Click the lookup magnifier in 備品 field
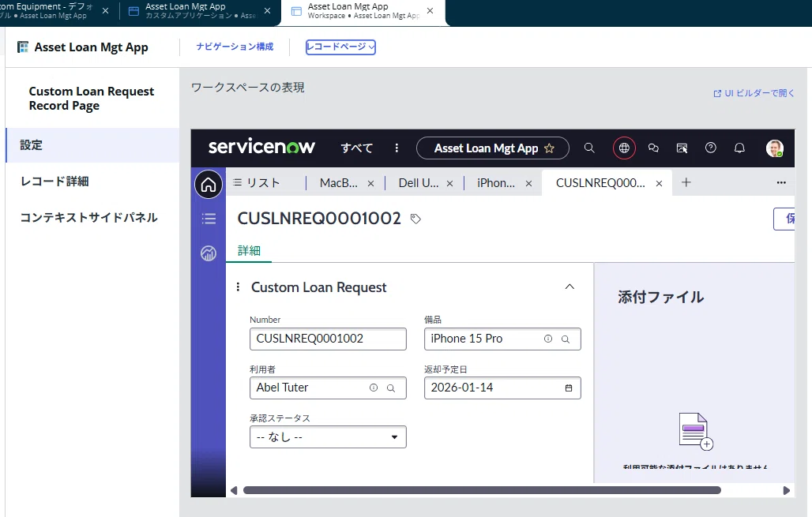The height and width of the screenshot is (517, 812). [566, 339]
